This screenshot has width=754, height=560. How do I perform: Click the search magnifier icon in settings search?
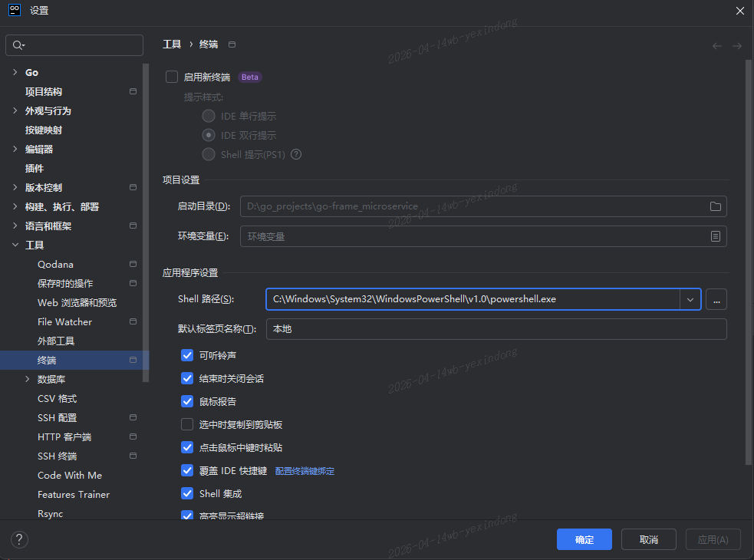pos(18,44)
